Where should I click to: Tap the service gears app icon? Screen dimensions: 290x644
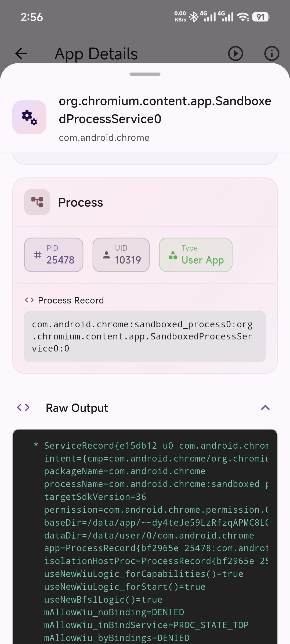pos(29,117)
